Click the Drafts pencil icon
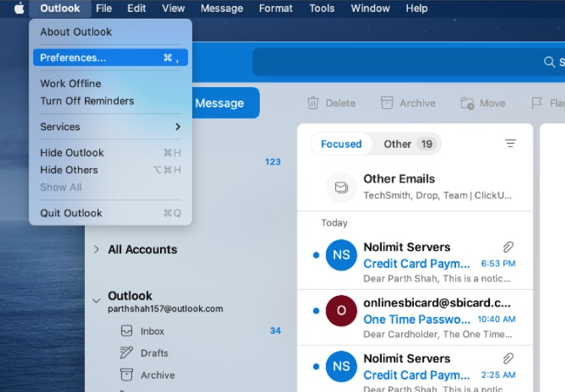This screenshot has height=392, width=565. [x=126, y=353]
